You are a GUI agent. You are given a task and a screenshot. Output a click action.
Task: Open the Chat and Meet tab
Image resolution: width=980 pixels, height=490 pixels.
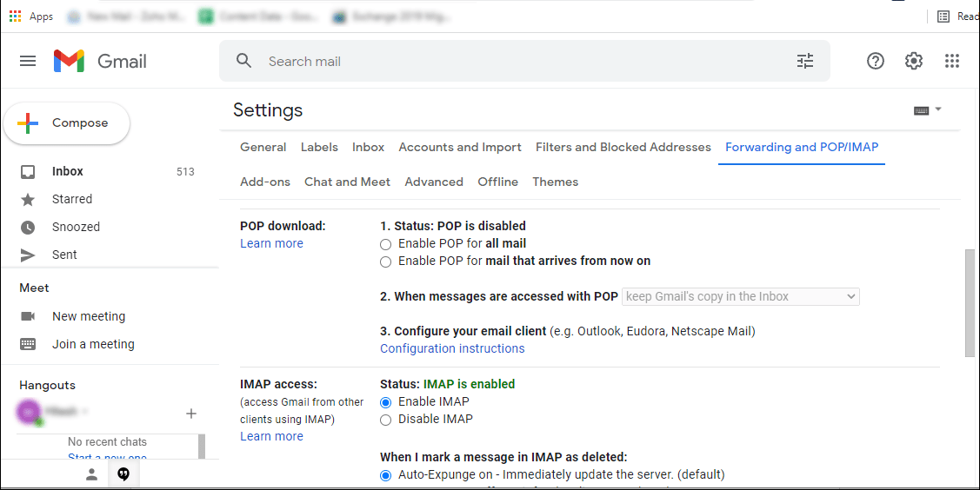[347, 182]
